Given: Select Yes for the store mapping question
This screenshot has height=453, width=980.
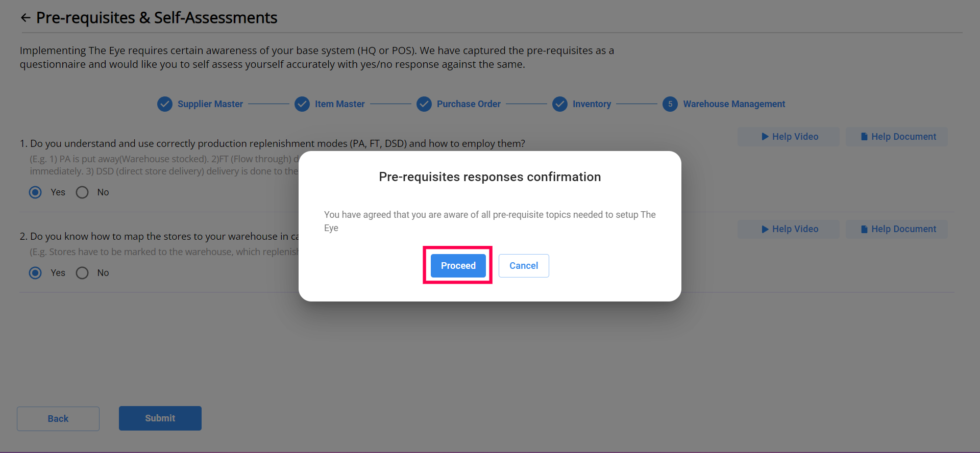Looking at the screenshot, I should (35, 273).
